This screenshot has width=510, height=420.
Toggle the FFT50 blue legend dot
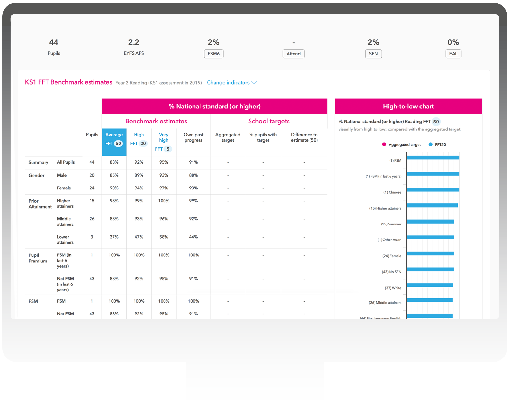pos(431,144)
